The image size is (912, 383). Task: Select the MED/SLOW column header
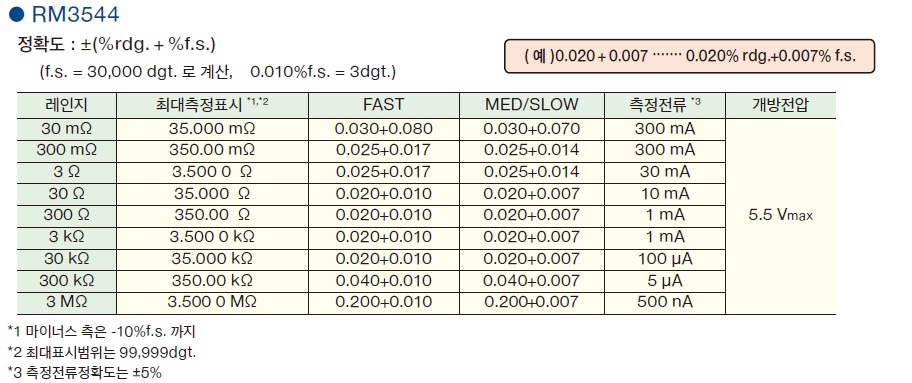tap(532, 105)
